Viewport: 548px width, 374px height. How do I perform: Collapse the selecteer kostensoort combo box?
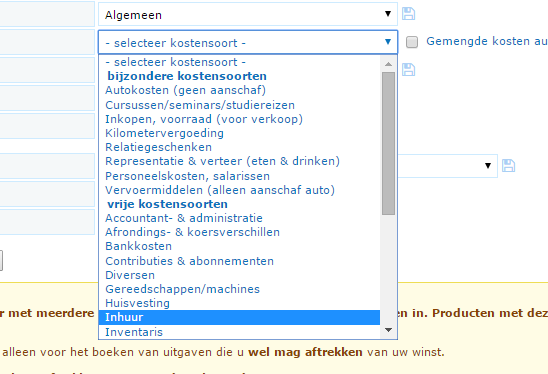[x=248, y=42]
